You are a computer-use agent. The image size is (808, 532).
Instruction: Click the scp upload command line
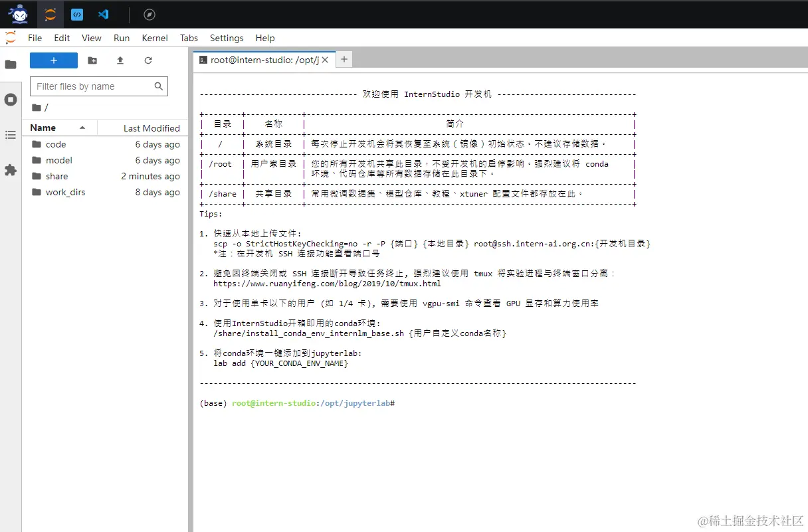click(x=432, y=244)
